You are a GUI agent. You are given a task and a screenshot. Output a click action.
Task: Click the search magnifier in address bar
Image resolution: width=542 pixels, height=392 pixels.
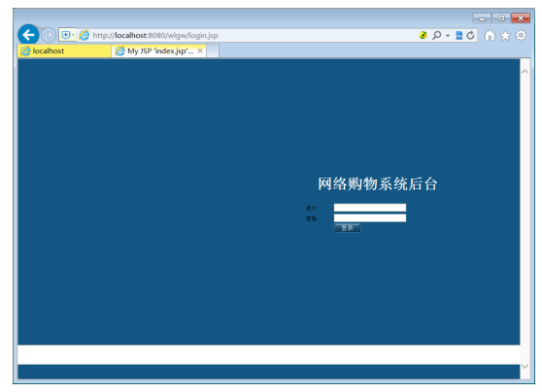tap(436, 35)
